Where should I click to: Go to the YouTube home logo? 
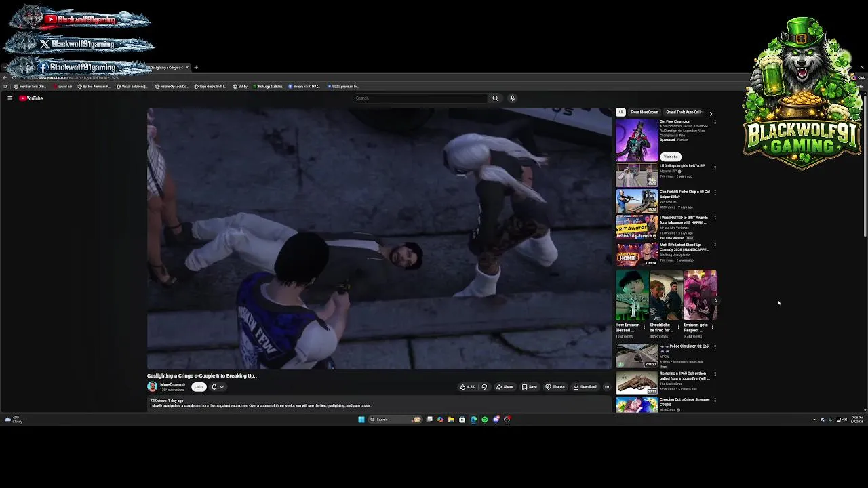[x=31, y=98]
